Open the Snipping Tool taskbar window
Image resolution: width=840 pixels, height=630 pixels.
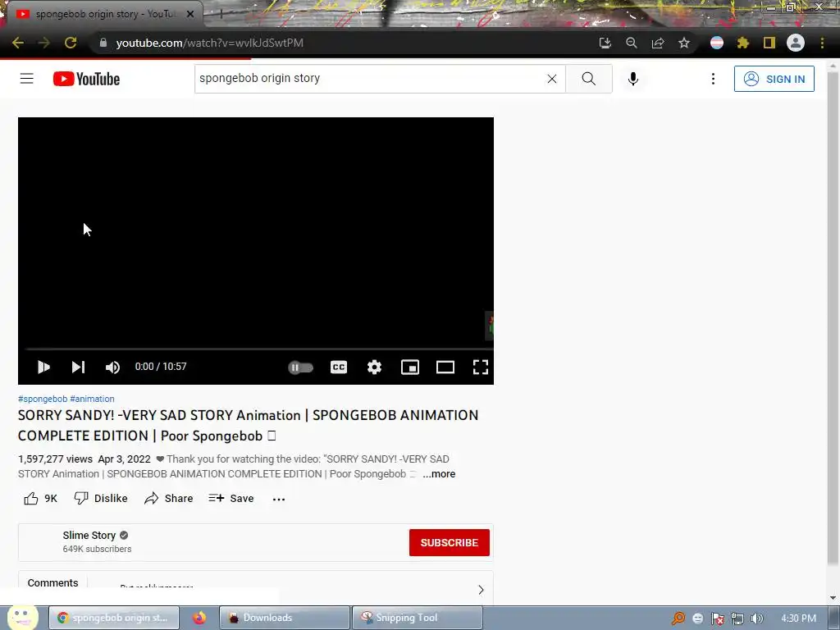coord(417,618)
